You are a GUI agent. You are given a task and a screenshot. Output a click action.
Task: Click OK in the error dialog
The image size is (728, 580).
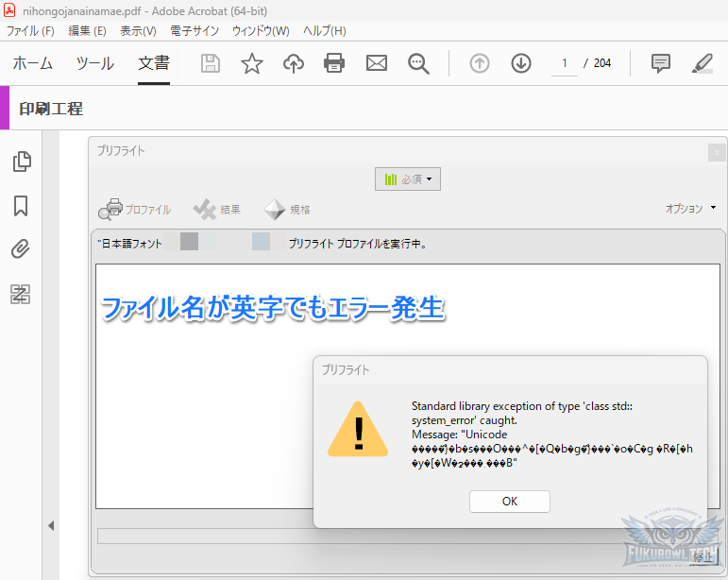(509, 502)
